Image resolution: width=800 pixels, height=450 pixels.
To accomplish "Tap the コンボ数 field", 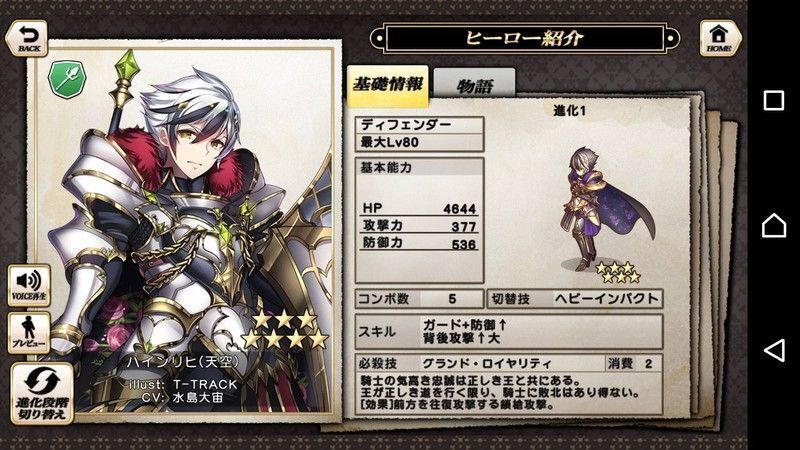I will (x=419, y=299).
